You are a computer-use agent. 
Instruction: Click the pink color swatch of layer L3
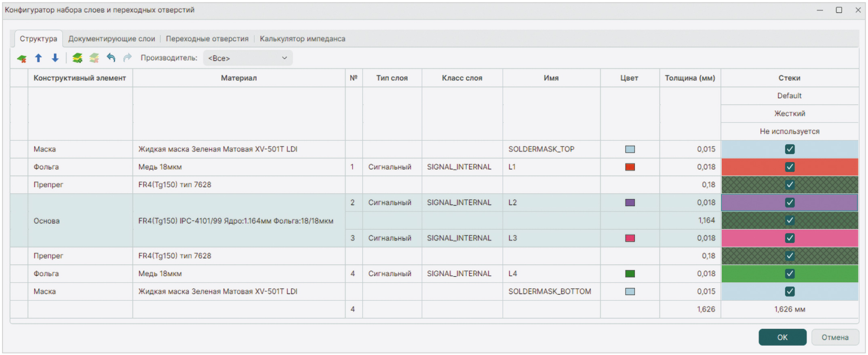tap(630, 238)
